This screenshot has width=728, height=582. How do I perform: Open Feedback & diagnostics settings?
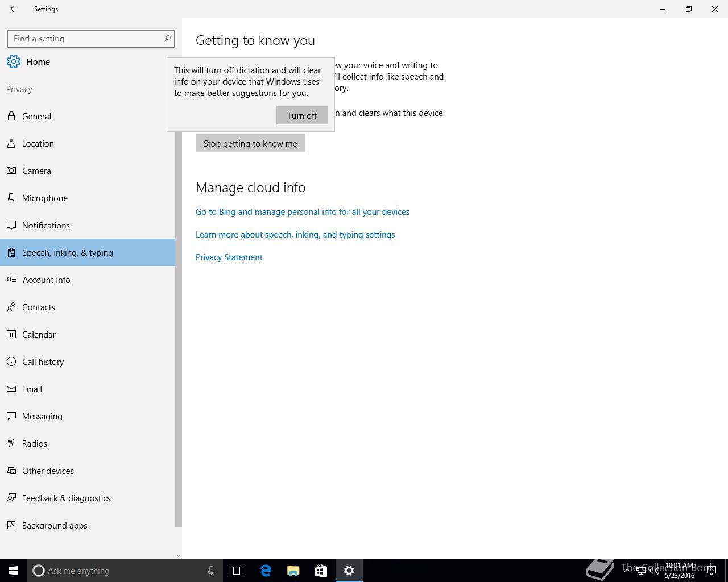click(x=88, y=498)
